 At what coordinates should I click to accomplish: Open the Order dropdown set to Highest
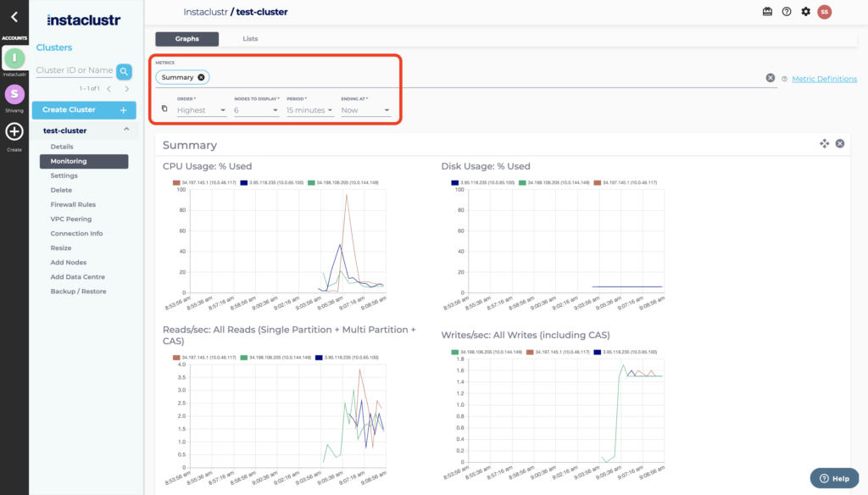pos(202,110)
